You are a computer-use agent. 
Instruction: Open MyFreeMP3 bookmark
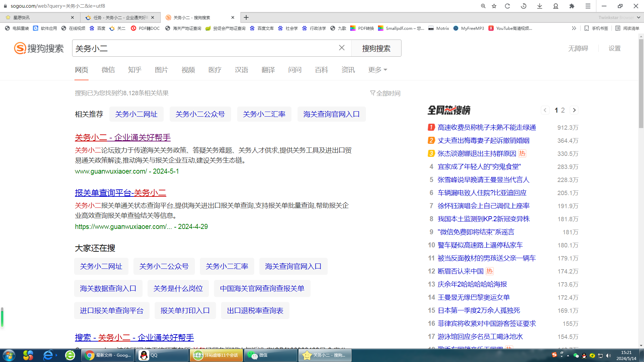pos(468,28)
